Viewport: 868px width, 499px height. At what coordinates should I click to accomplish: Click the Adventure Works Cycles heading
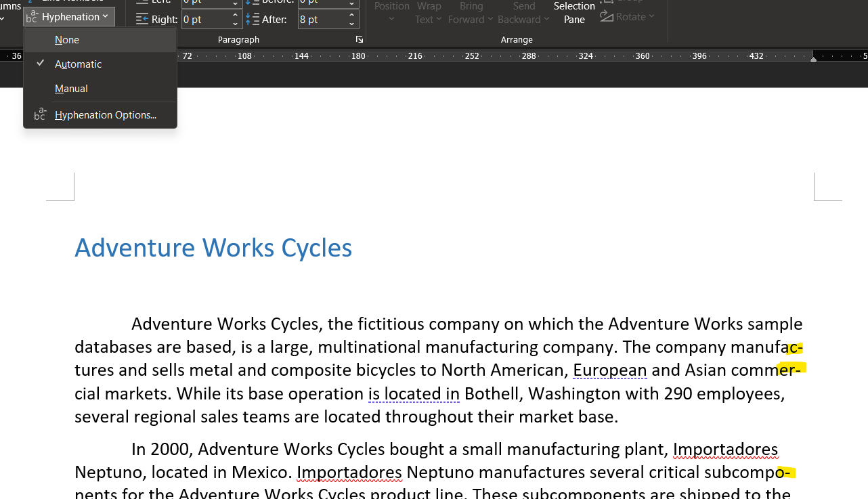[213, 248]
